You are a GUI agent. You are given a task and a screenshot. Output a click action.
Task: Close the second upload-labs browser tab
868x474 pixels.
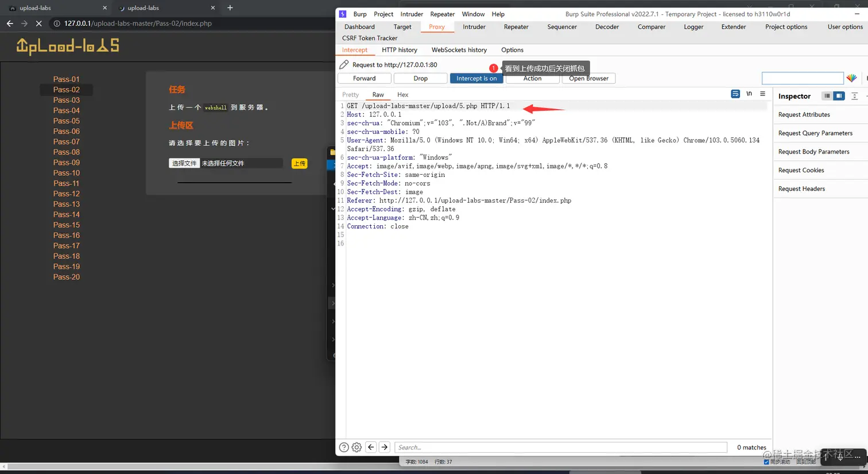tap(213, 8)
